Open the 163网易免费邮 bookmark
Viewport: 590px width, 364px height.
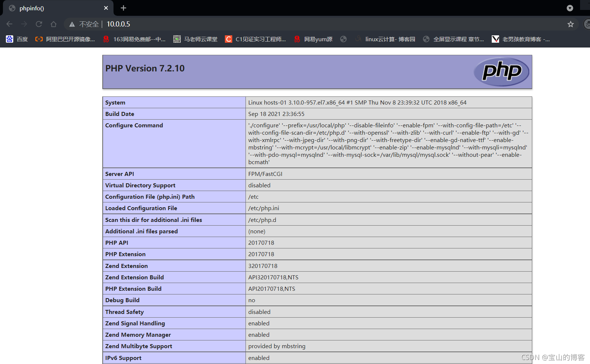pyautogui.click(x=134, y=39)
